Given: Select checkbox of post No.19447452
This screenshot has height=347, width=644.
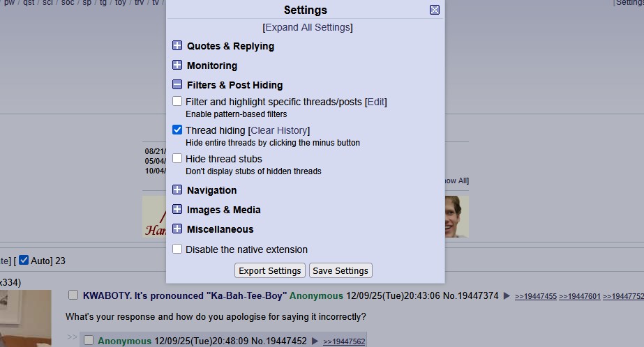Looking at the screenshot, I should pyautogui.click(x=89, y=341).
